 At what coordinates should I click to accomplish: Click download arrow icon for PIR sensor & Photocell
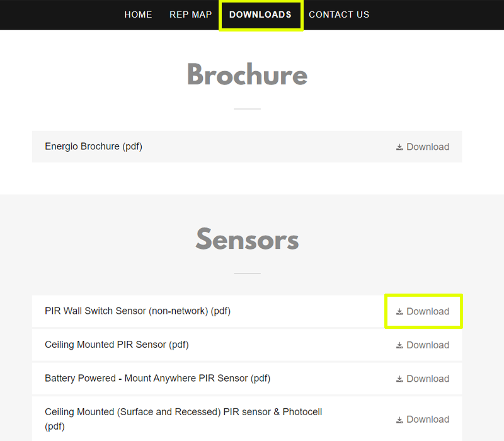399,420
